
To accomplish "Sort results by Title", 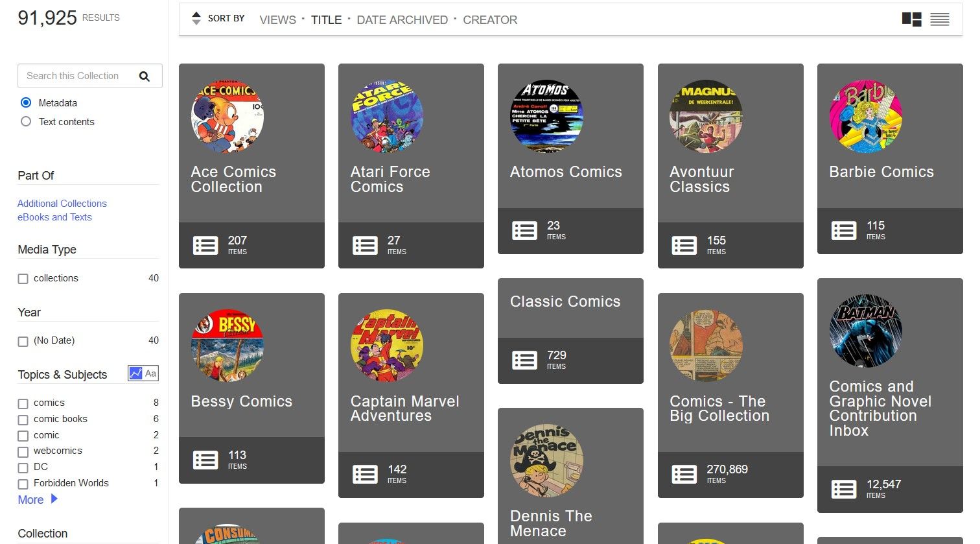I will coord(326,20).
